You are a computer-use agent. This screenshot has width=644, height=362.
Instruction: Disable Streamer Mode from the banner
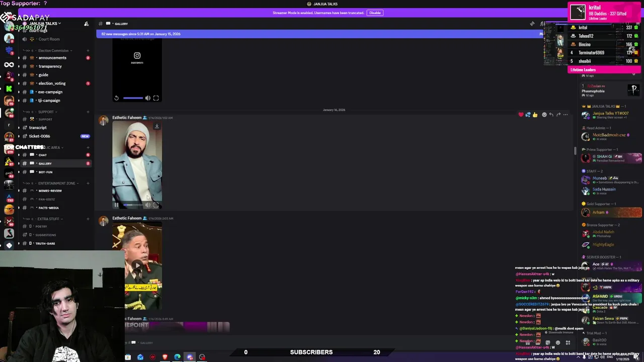375,13
